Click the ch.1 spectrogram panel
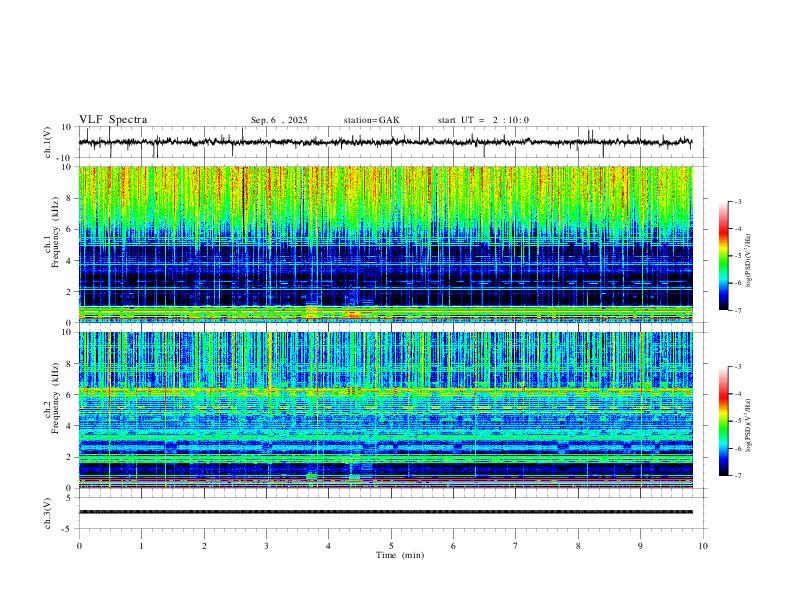792x612 pixels. coord(385,244)
